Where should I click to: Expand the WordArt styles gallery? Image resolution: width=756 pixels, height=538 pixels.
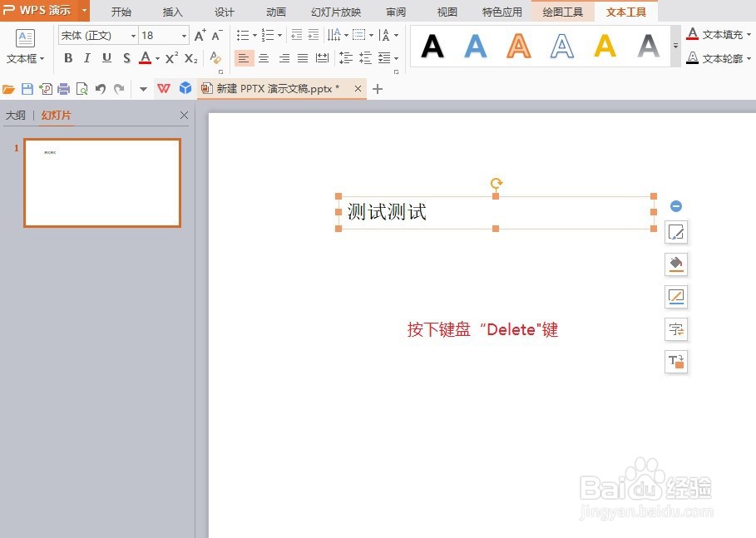pos(675,47)
